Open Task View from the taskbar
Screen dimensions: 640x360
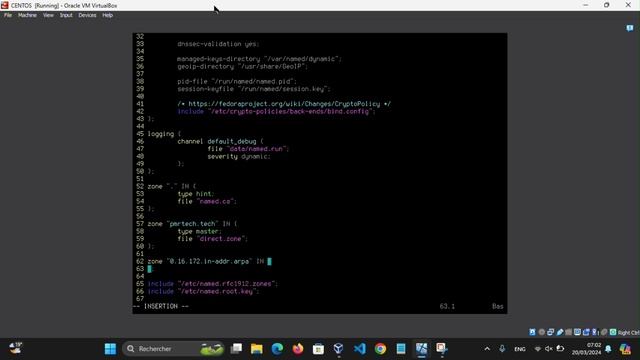point(236,349)
